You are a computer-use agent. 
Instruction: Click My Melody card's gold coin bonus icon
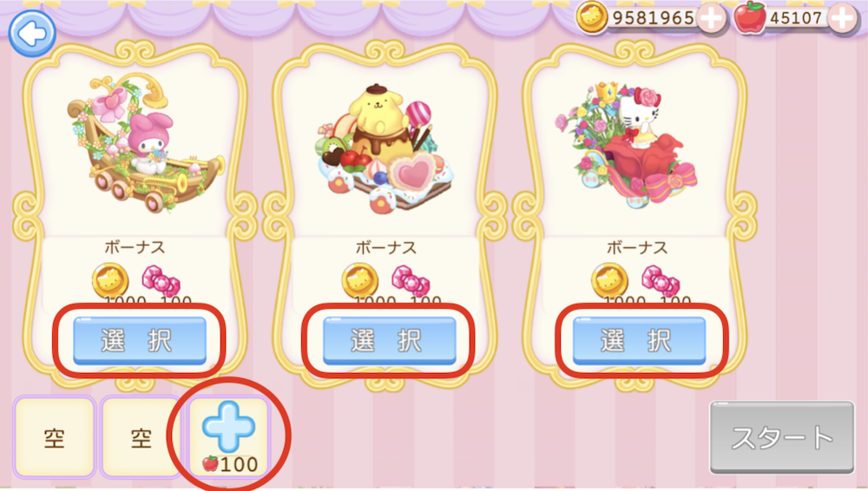pos(109,281)
